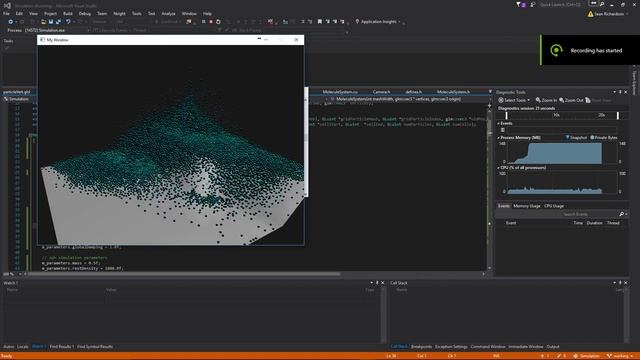Click the Navigate Backward circular icon
The width and height of the screenshot is (640, 360).
pos(10,22)
